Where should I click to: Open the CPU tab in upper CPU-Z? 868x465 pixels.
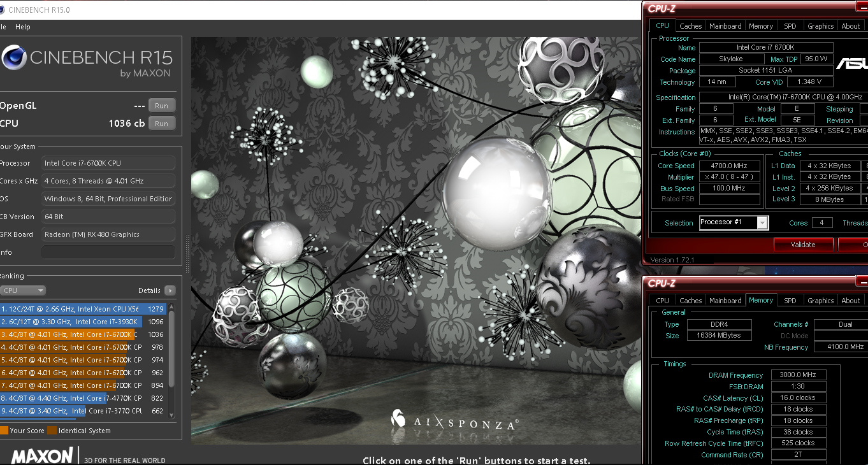click(x=663, y=25)
